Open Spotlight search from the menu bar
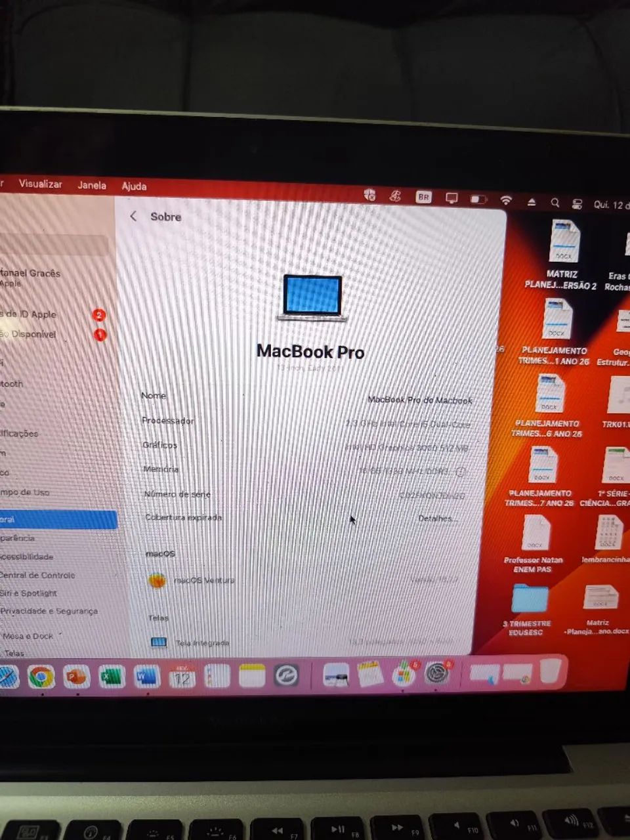This screenshot has width=630, height=840. point(555,203)
